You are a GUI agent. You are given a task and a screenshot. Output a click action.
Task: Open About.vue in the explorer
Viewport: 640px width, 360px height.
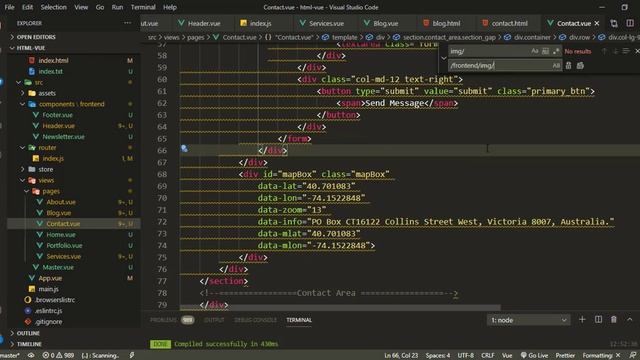[x=61, y=202]
